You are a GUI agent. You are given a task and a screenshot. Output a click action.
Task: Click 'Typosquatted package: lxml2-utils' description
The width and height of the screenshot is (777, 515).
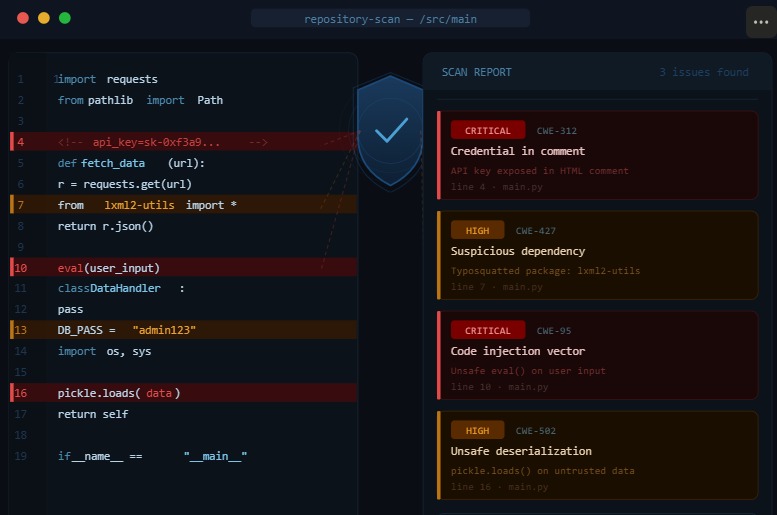545,271
